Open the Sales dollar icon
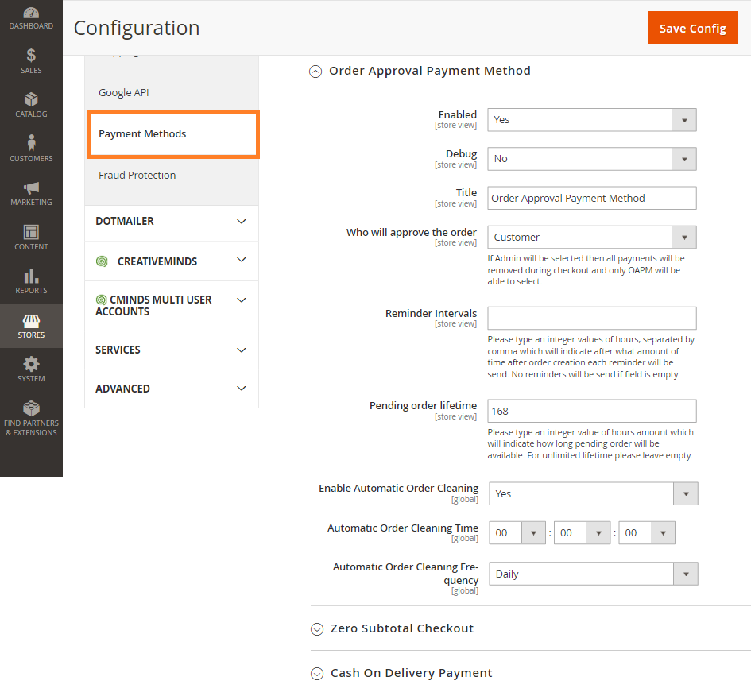The image size is (751, 700). click(31, 56)
